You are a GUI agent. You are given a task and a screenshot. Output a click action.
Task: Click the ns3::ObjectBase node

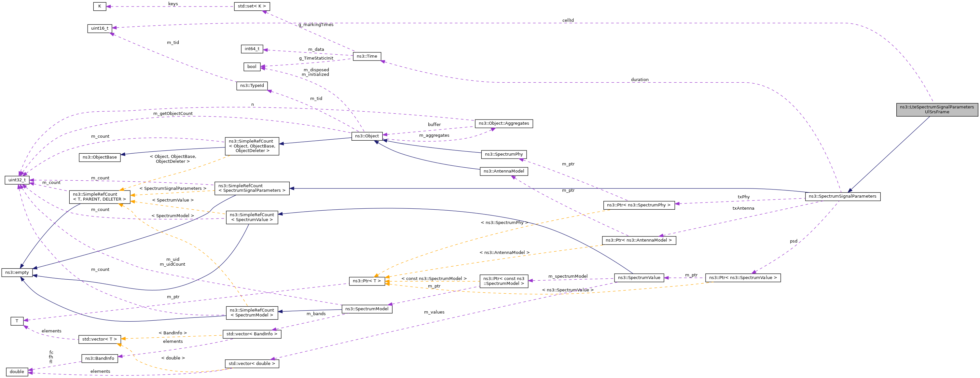100,157
